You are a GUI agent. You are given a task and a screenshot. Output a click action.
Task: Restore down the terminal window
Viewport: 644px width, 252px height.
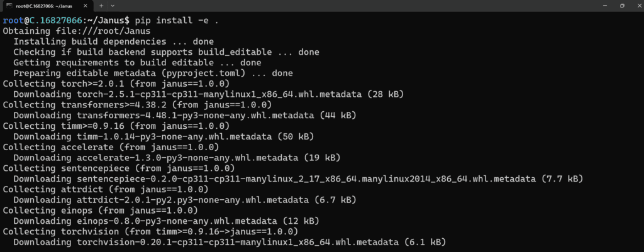(622, 6)
